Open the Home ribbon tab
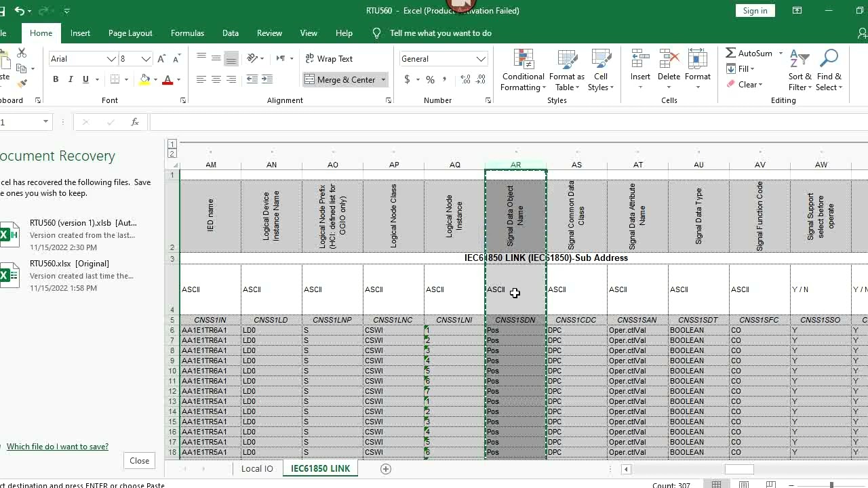Screen dimensions: 868x488 coord(41,33)
